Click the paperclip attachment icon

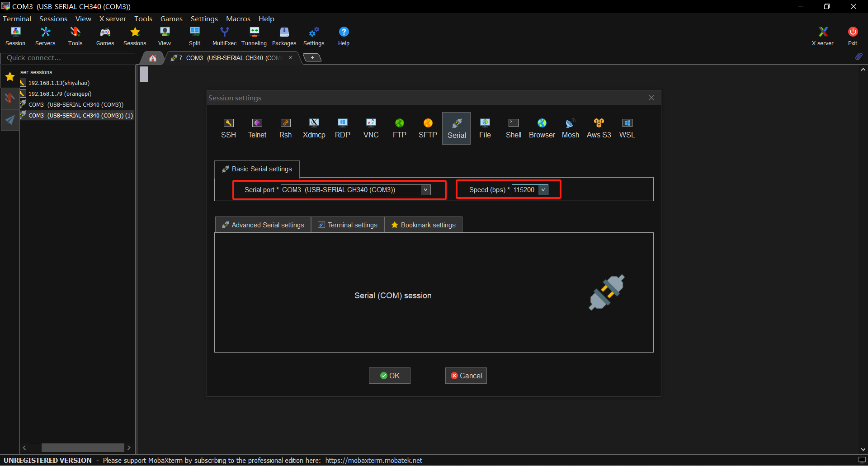coord(859,57)
